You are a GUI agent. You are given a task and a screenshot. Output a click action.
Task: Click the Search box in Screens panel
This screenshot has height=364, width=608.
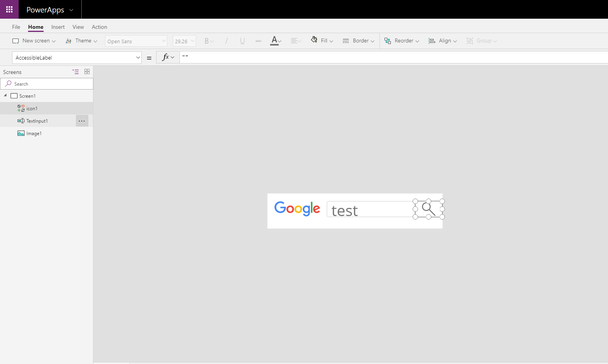47,84
